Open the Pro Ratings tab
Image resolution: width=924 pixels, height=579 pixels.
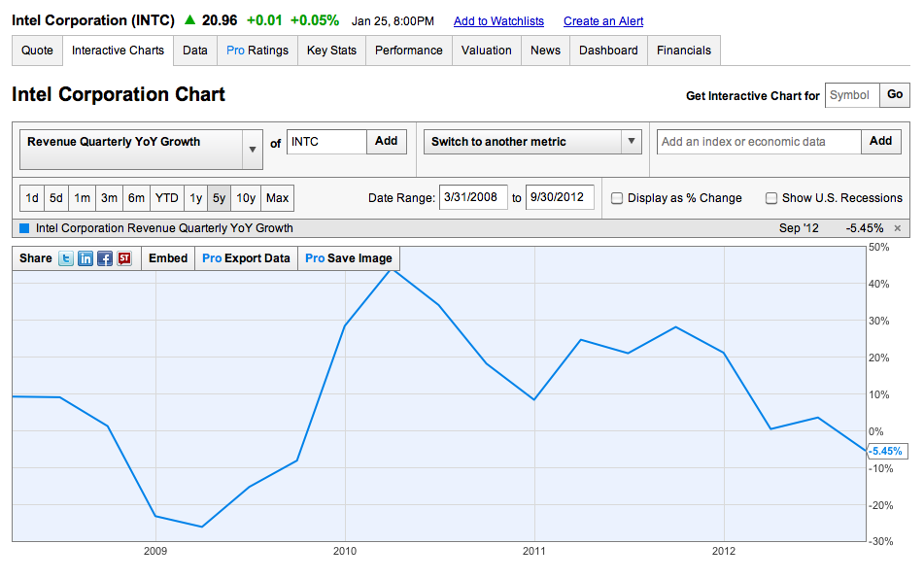(x=257, y=51)
